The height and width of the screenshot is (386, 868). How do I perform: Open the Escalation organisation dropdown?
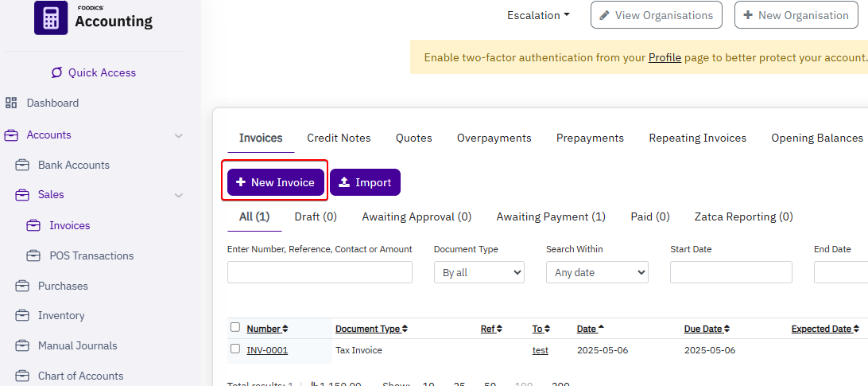pyautogui.click(x=538, y=15)
